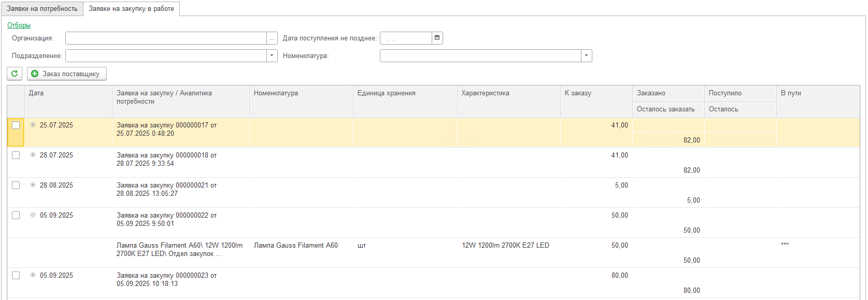Click the green refresh icon button
Screen dimensions: 868x300
pos(15,74)
